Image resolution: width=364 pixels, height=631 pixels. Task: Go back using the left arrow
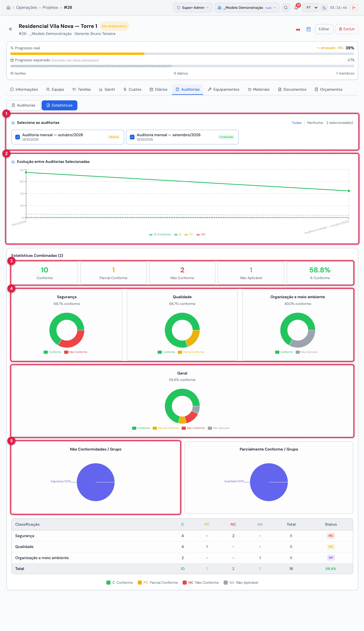pyautogui.click(x=11, y=29)
